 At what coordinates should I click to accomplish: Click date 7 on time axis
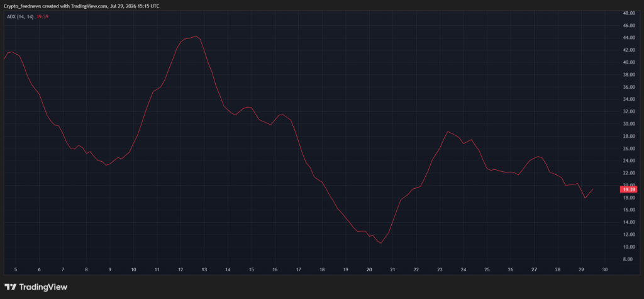tap(63, 270)
